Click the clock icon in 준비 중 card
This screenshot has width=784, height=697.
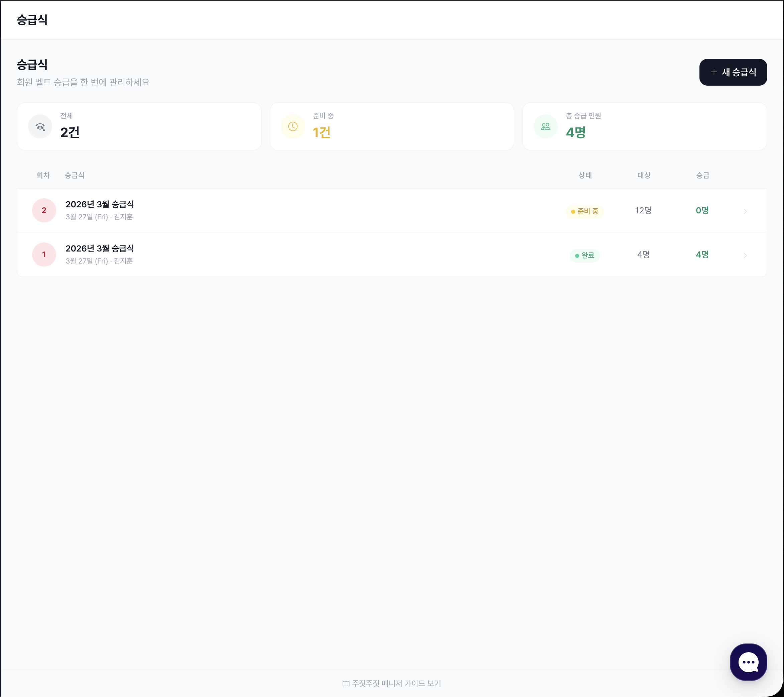click(293, 126)
